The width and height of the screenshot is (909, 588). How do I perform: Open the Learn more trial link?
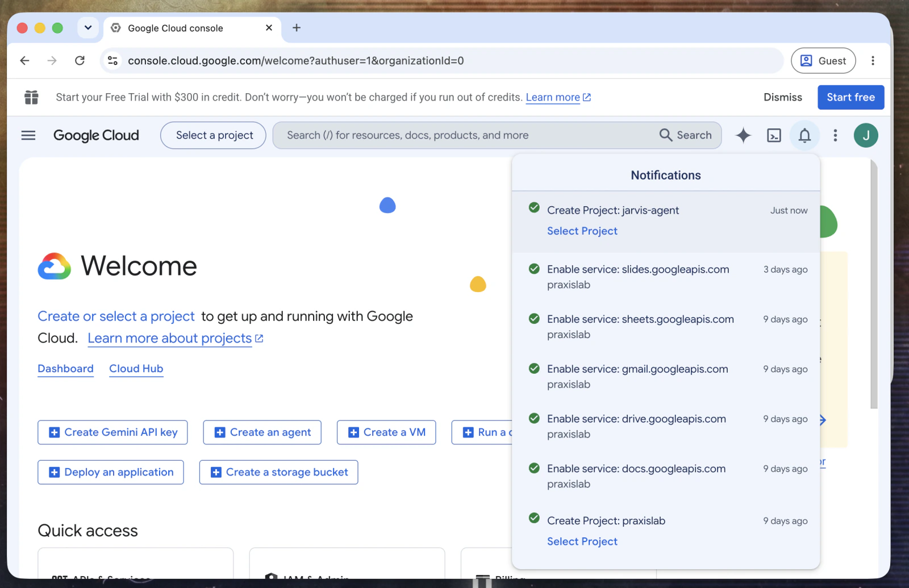[558, 97]
